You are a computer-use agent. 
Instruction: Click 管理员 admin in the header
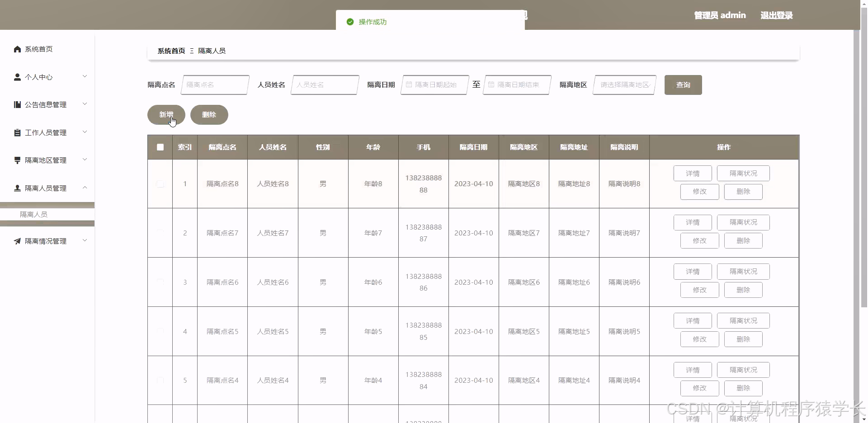tap(720, 15)
